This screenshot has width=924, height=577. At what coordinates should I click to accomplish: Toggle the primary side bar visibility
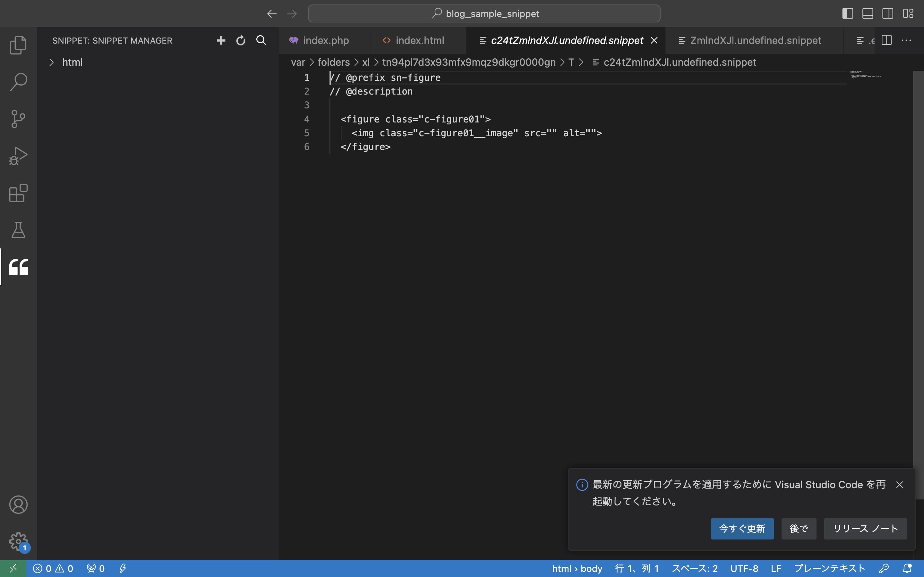click(847, 14)
